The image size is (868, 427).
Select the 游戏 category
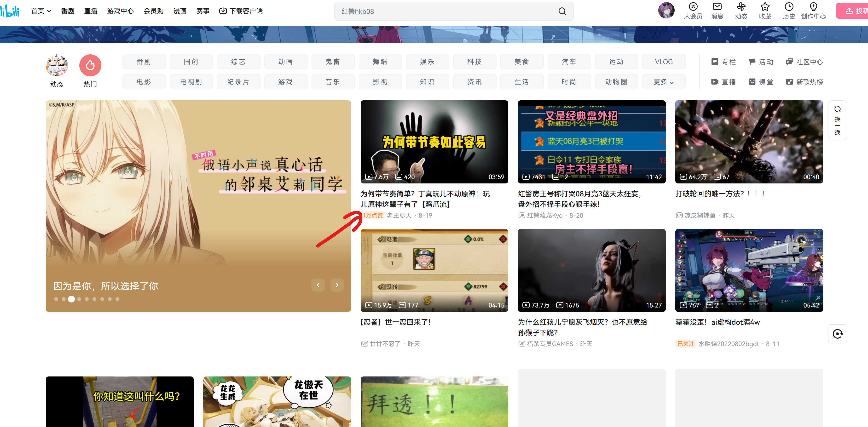point(285,82)
